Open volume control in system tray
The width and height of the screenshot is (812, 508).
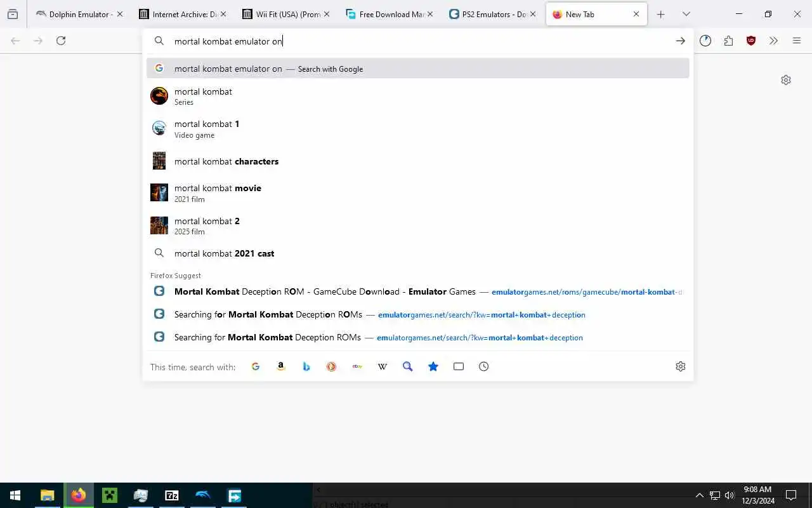point(730,495)
